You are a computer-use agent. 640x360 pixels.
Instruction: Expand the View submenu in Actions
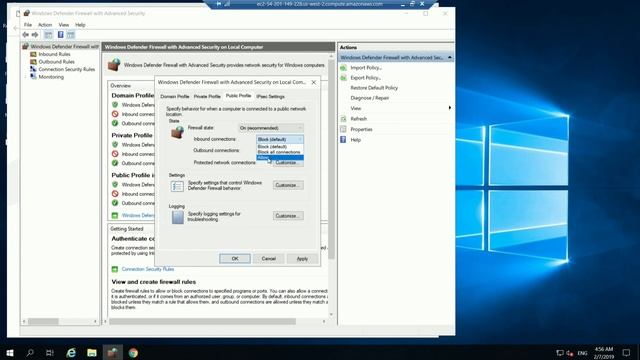click(396, 108)
